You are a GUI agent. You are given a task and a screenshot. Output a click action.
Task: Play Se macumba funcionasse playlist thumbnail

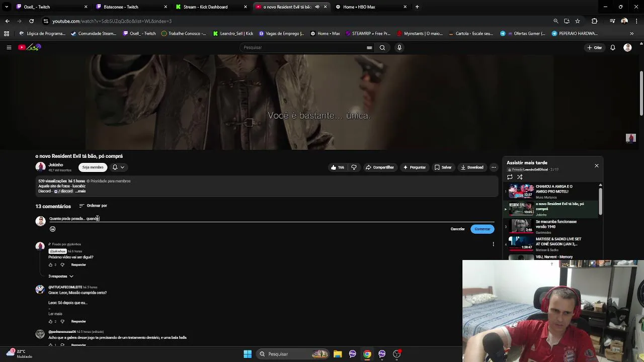click(521, 226)
